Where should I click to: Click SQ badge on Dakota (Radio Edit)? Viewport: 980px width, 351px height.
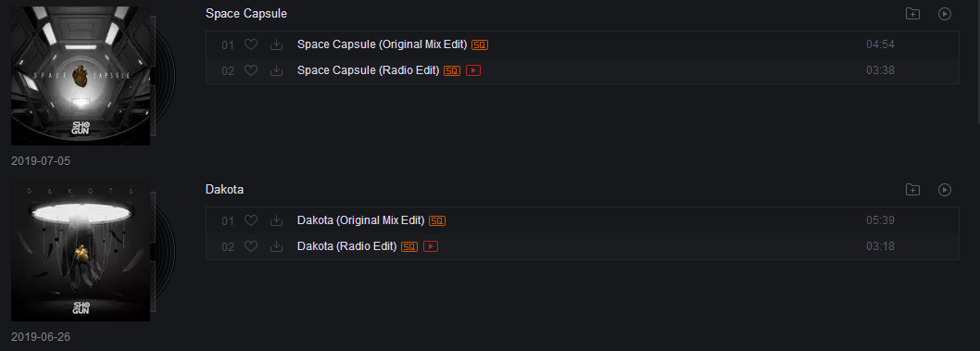[409, 246]
